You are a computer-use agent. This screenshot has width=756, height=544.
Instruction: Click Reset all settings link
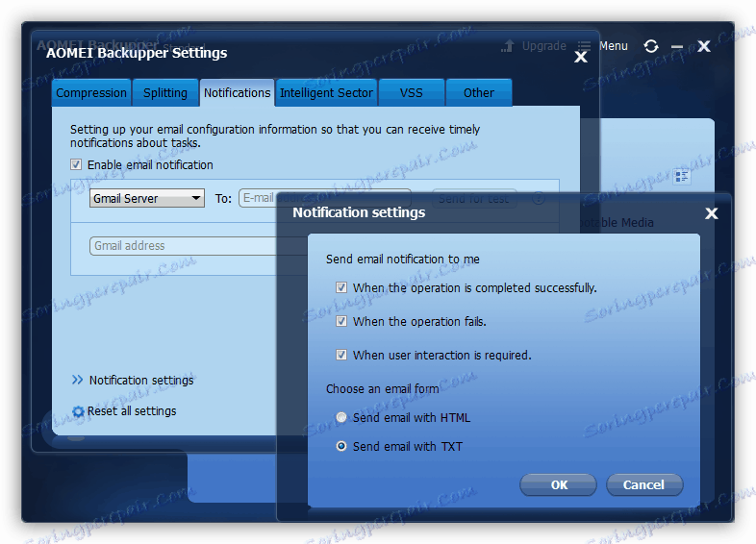132,411
